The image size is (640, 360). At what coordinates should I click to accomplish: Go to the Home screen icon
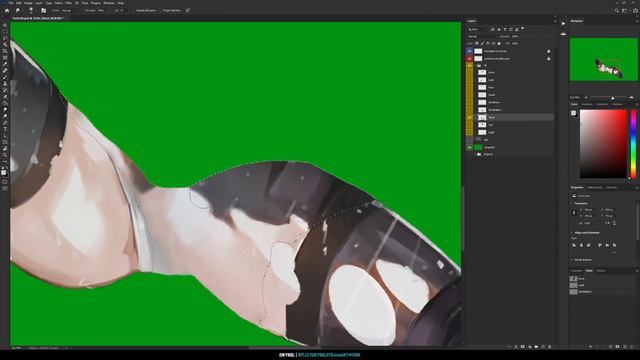tap(7, 11)
